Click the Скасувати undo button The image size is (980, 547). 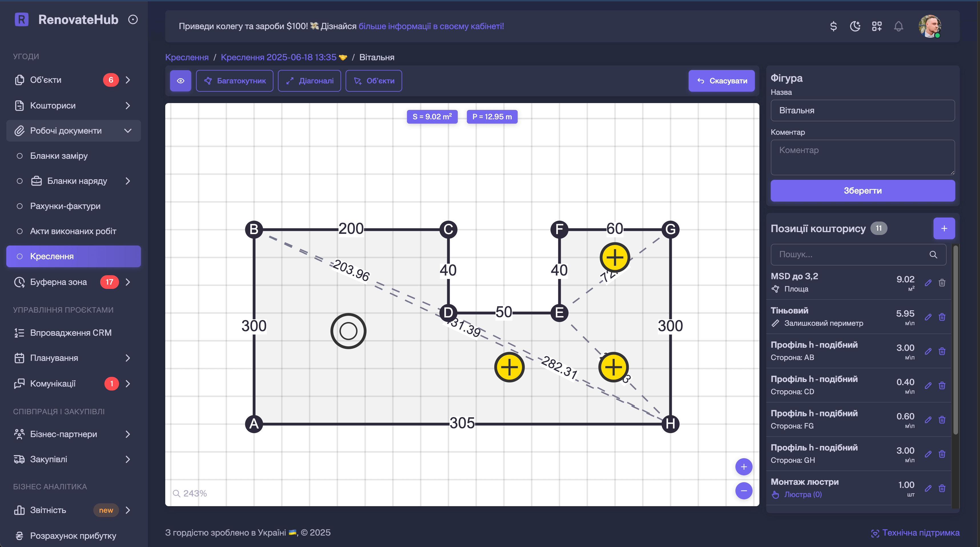point(721,81)
